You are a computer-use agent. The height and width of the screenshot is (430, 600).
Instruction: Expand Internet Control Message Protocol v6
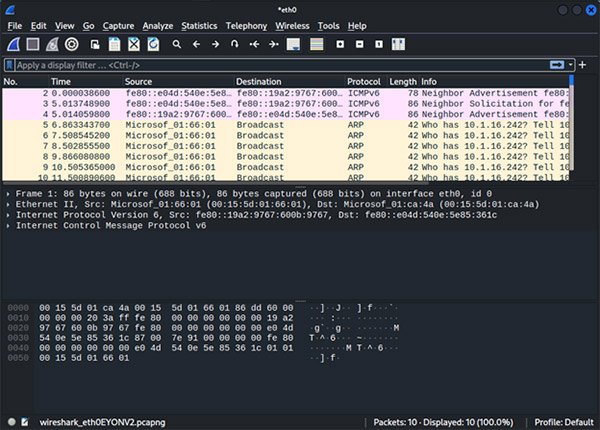pos(9,225)
